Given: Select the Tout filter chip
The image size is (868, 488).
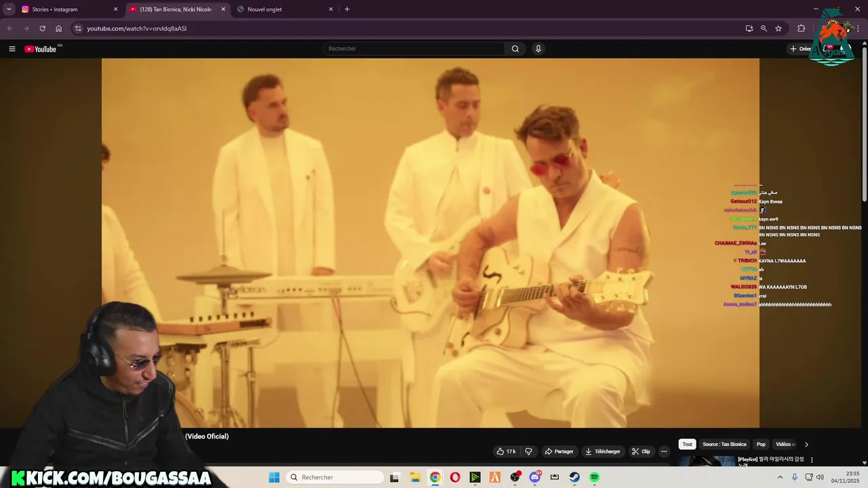Looking at the screenshot, I should point(687,445).
